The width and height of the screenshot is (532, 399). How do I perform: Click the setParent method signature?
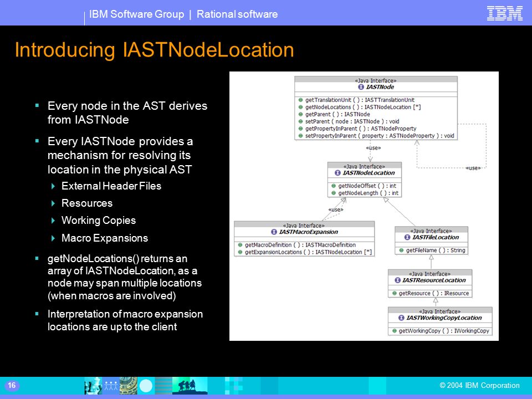(352, 121)
